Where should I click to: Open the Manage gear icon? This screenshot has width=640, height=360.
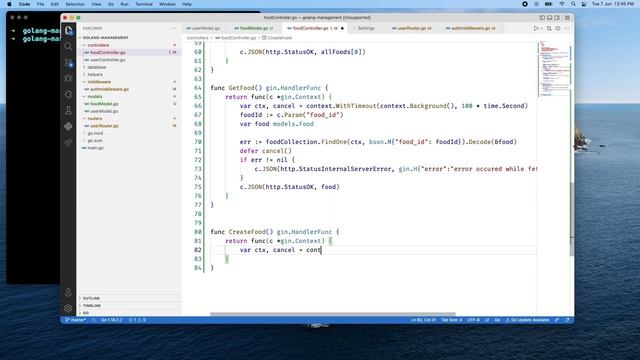68,308
